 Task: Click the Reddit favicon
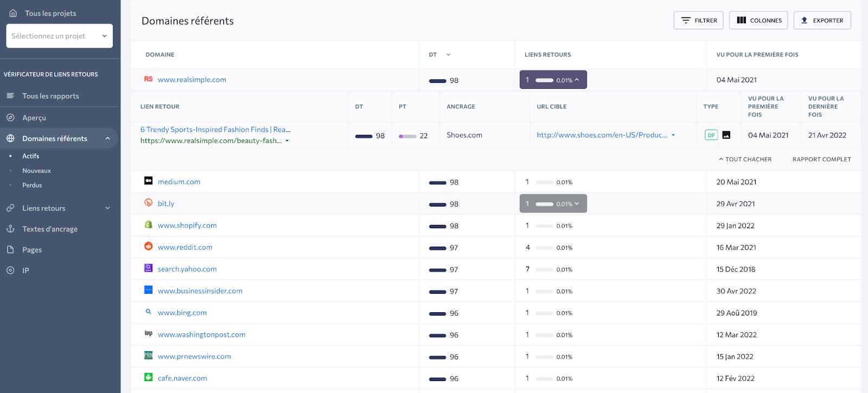point(148,246)
